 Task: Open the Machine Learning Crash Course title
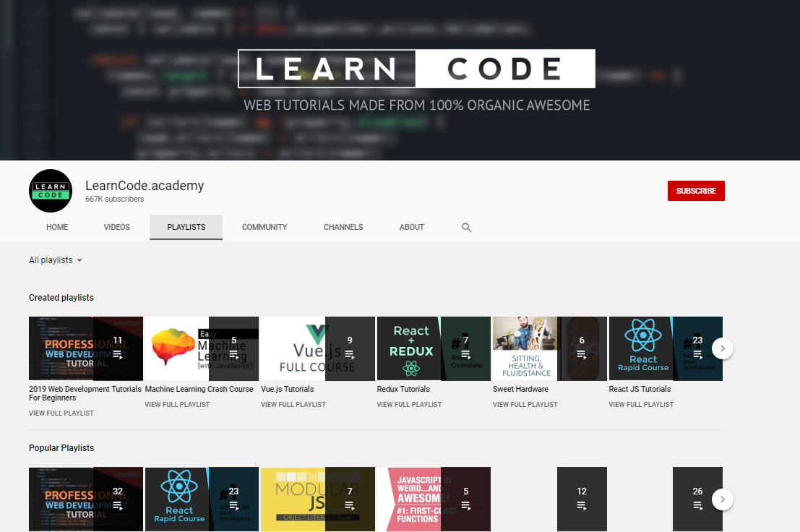click(x=199, y=389)
